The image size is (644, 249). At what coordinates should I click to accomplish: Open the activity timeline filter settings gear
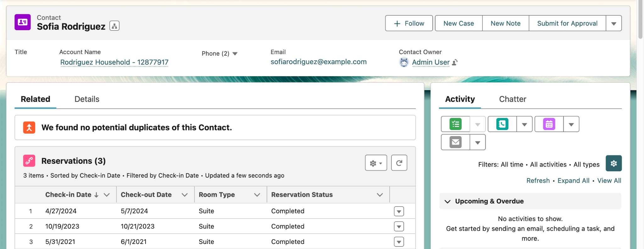[613, 163]
